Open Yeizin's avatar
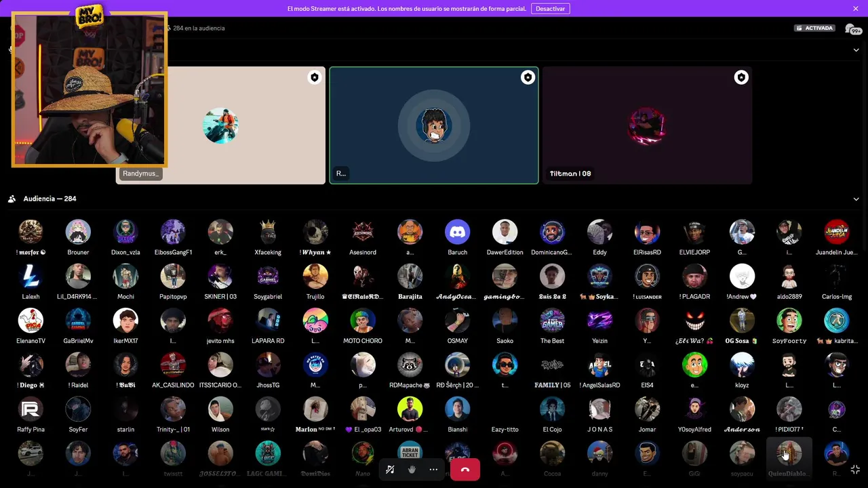Image resolution: width=868 pixels, height=488 pixels. coord(599,320)
